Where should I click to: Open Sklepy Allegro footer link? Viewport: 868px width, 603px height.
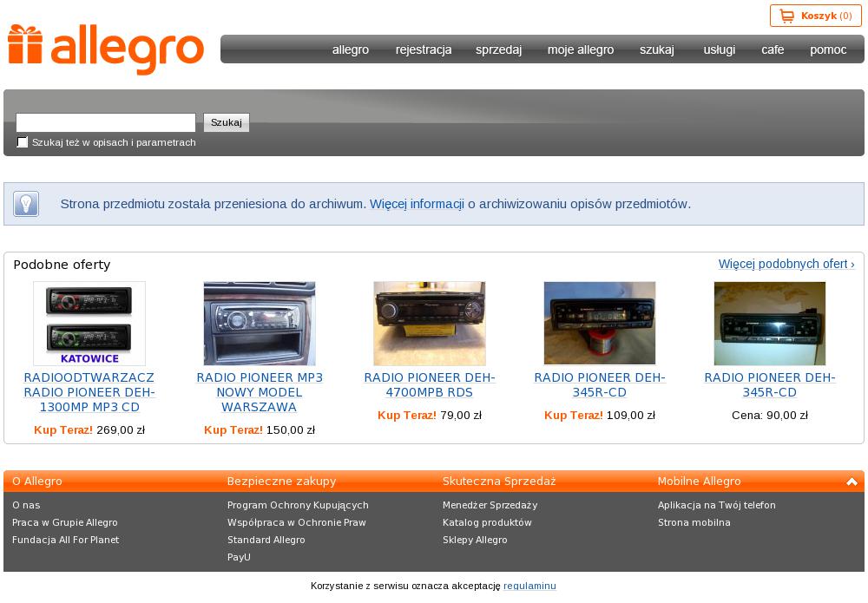coord(475,540)
